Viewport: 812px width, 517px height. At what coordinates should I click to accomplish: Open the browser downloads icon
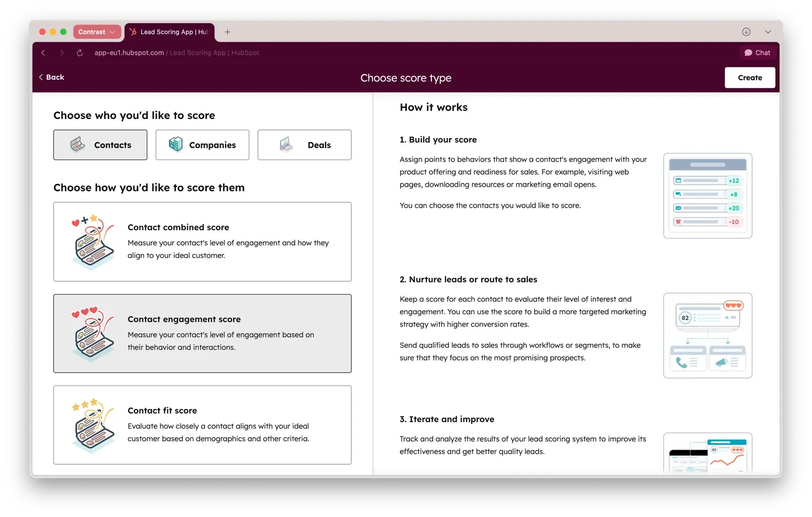(x=746, y=31)
